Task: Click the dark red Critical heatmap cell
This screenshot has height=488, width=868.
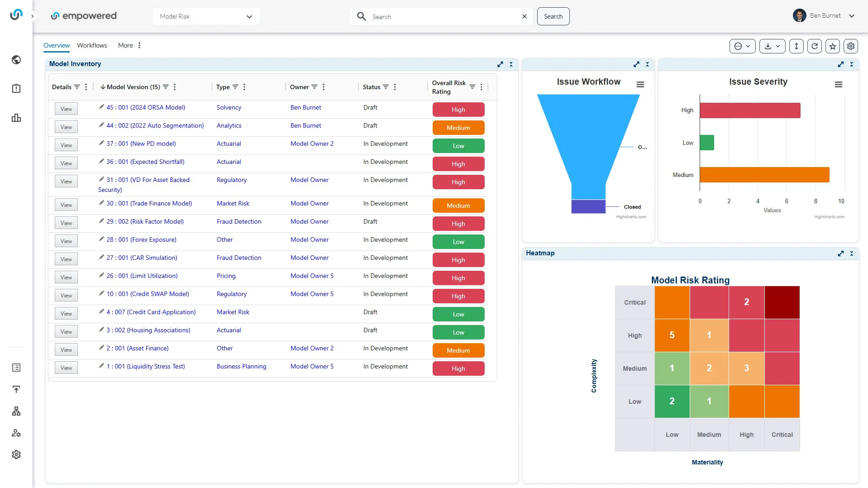Action: (782, 302)
